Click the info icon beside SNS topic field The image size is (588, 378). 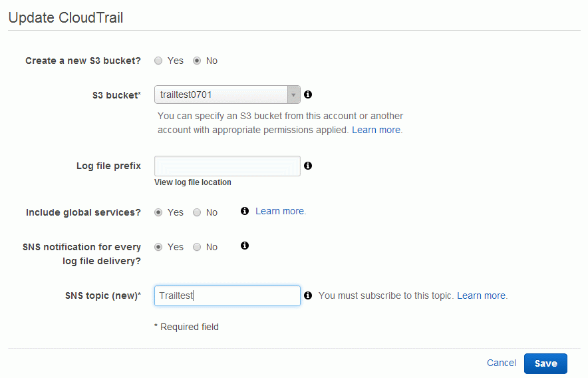click(x=308, y=295)
